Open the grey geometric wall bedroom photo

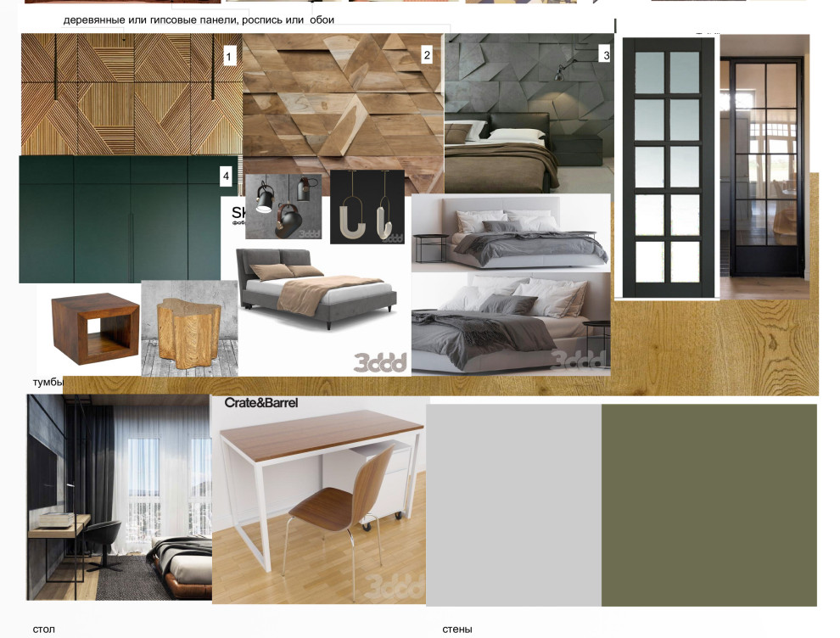pos(528,119)
